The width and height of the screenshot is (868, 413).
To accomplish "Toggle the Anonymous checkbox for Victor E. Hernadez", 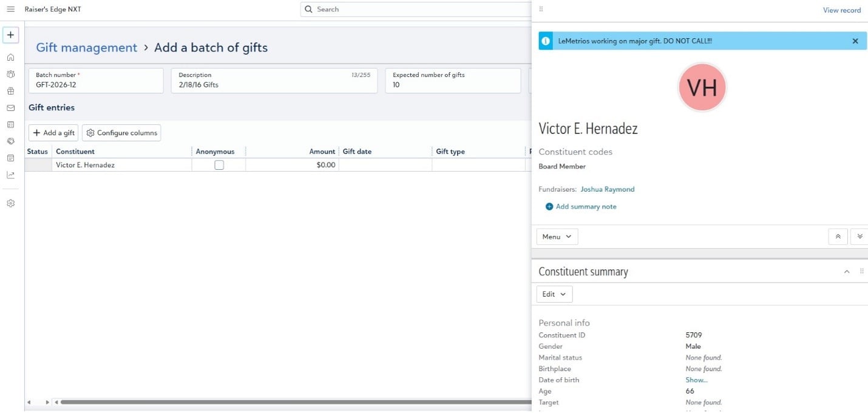I will (219, 164).
